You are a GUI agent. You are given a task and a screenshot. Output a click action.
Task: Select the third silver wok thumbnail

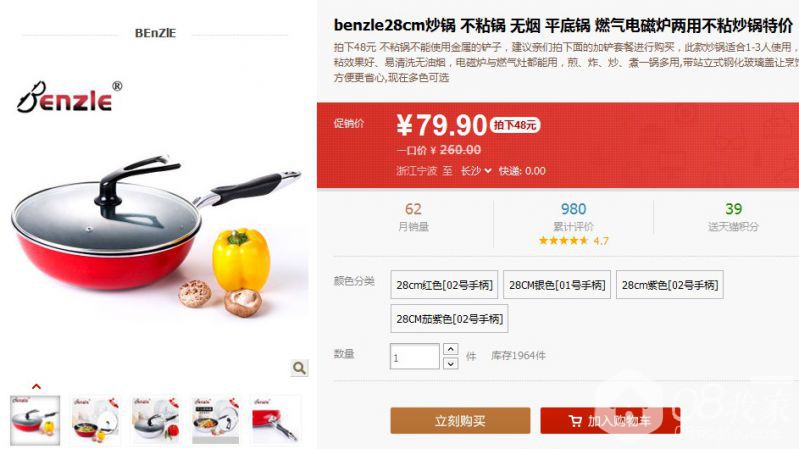[155, 420]
